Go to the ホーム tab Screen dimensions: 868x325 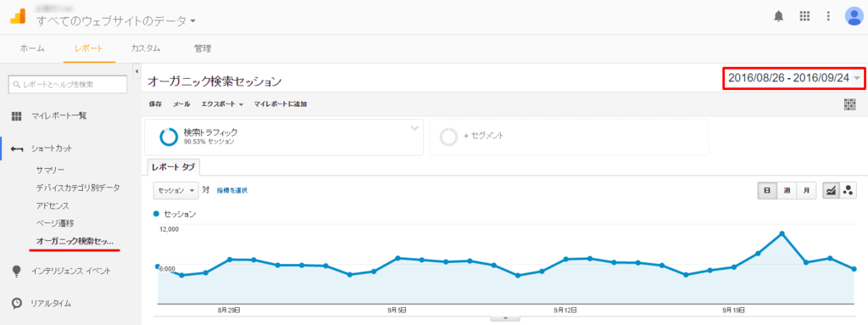click(x=32, y=48)
